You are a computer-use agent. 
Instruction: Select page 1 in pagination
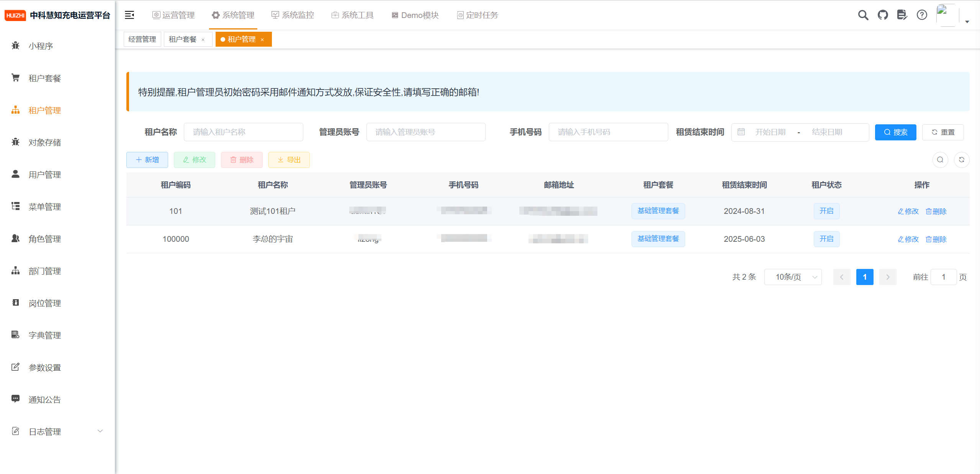(865, 277)
